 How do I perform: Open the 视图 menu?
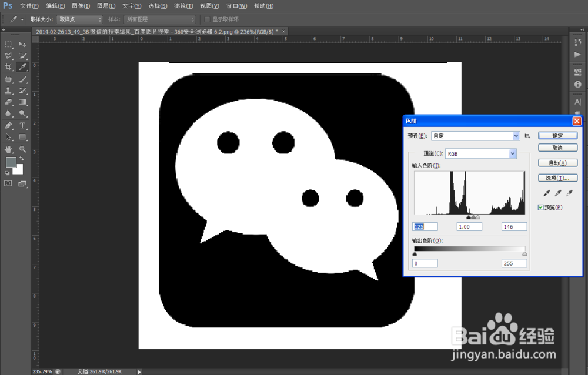pyautogui.click(x=209, y=6)
